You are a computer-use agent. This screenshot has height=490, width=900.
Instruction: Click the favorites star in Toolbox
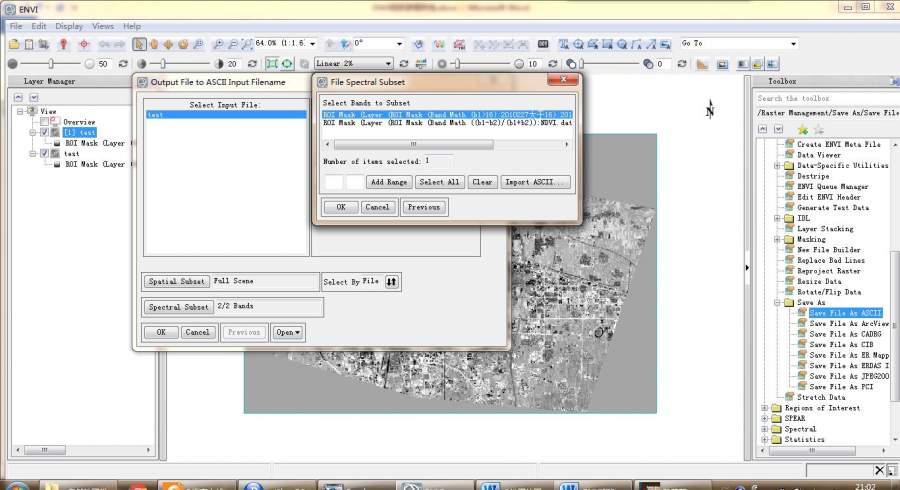pos(803,129)
